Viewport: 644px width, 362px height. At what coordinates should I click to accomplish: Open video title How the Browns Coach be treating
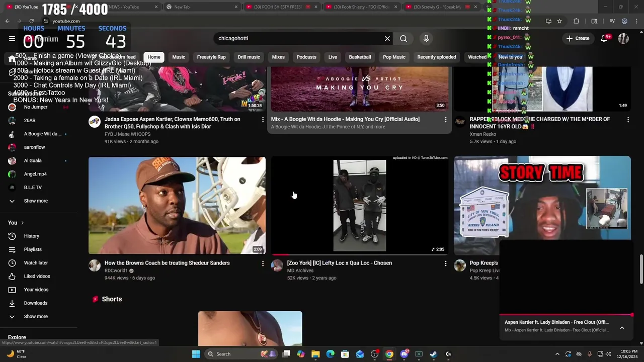(167, 263)
